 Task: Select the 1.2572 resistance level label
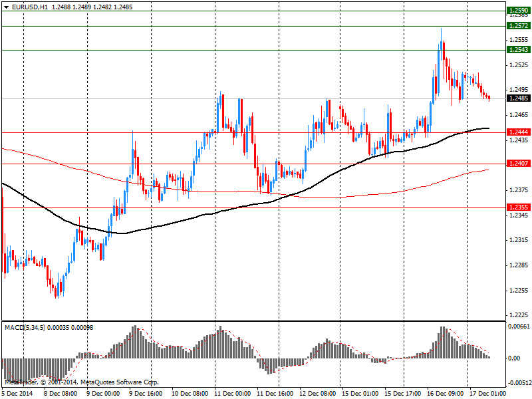click(519, 26)
